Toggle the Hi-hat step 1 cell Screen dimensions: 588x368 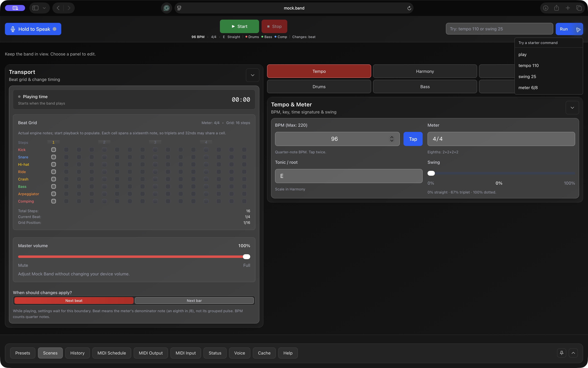(x=53, y=164)
